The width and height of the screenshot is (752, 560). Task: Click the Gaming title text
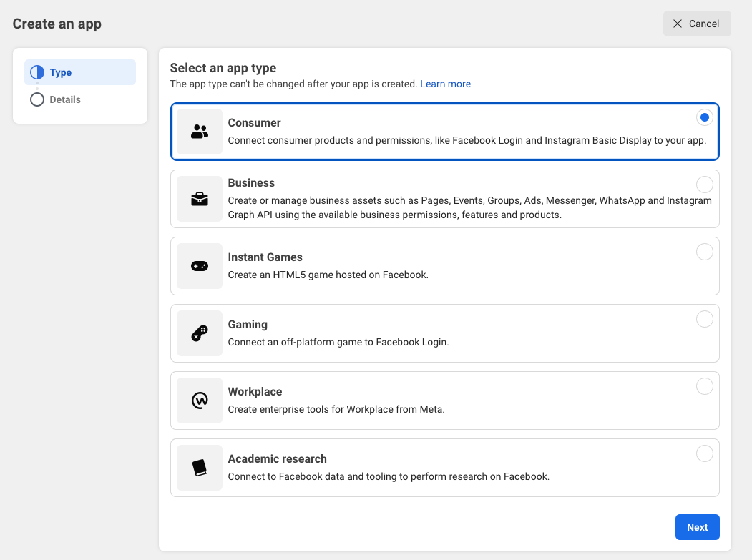248,325
